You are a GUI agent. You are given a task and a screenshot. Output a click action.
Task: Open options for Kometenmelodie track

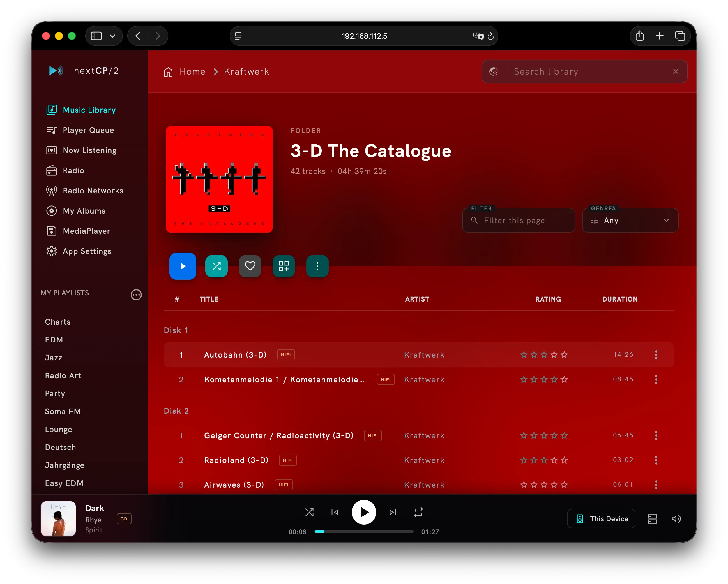(x=656, y=379)
